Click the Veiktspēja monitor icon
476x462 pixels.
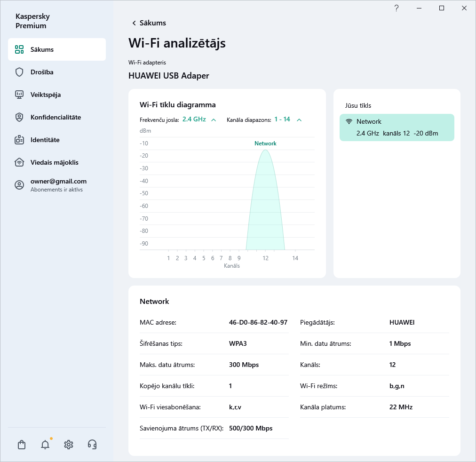(19, 95)
